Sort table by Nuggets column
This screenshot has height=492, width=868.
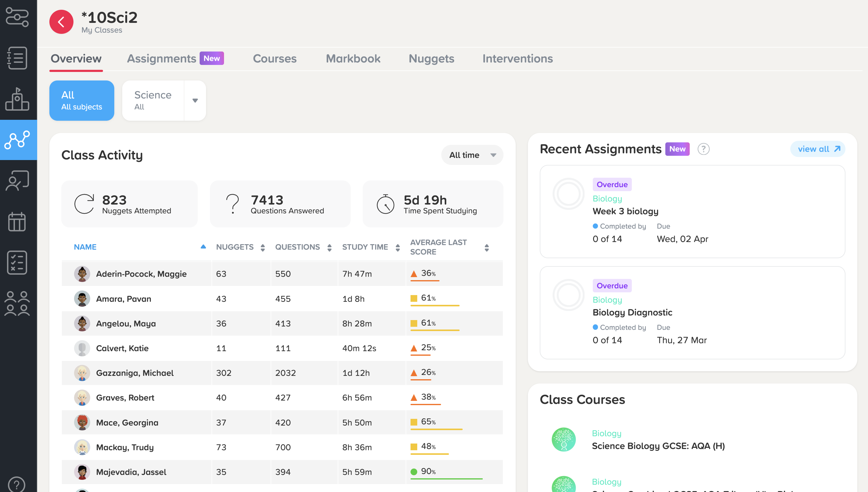(x=262, y=248)
